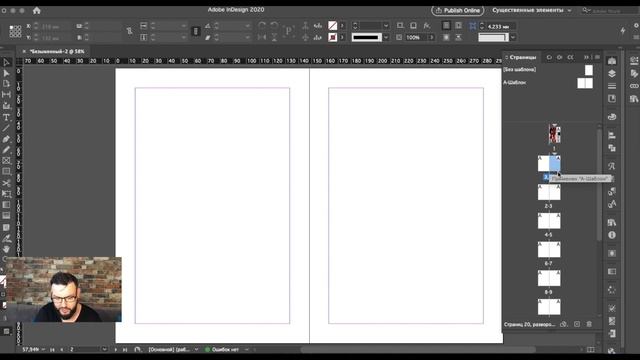Jump to the last page arrow
Viewport: 640px width, 360px height.
coord(125,349)
